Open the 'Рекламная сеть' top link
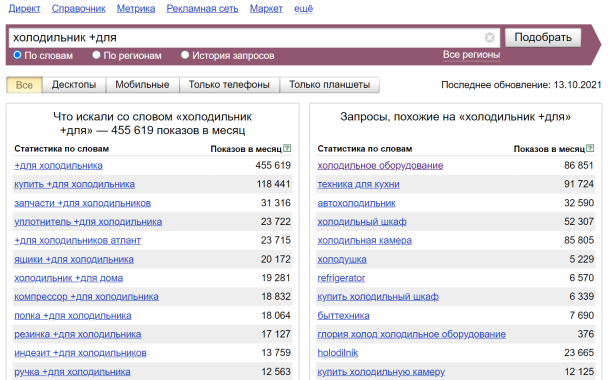Image resolution: width=608 pixels, height=380 pixels. 202,9
